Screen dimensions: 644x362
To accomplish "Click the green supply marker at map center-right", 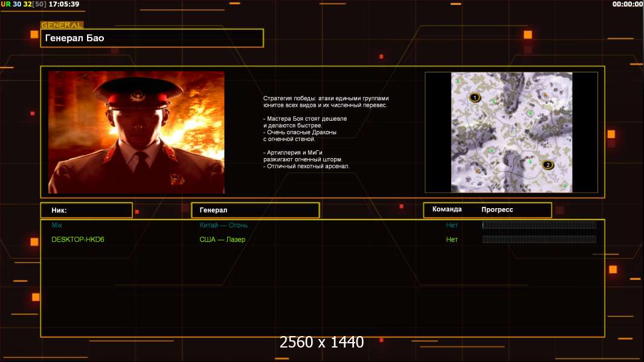I will click(530, 112).
